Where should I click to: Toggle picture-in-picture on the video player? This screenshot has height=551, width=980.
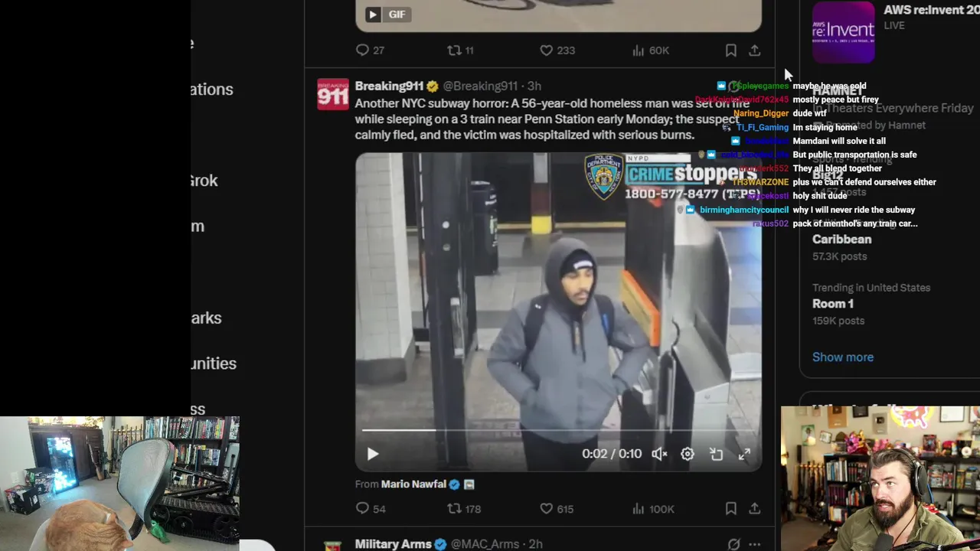pos(716,454)
